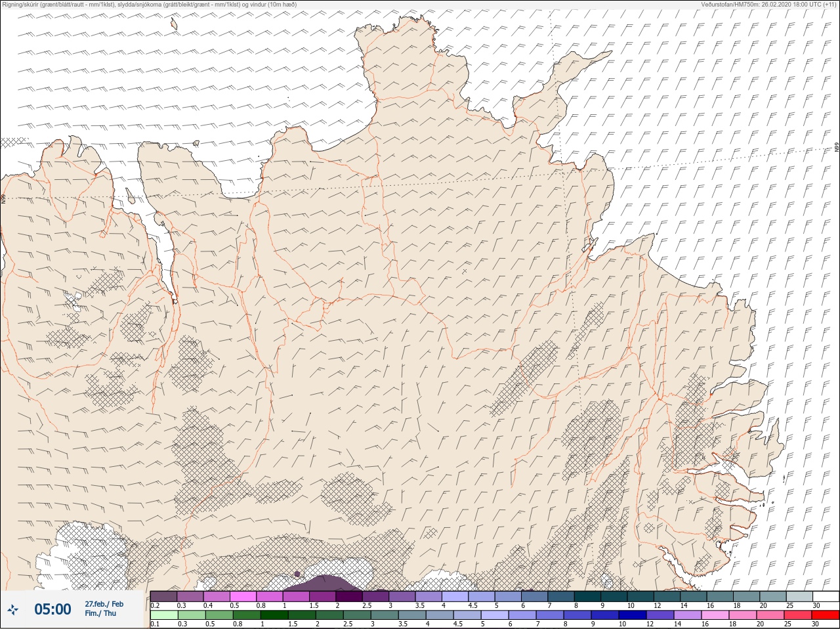Pick the darkest green lower swatch between 1 and 1.5

(274, 615)
